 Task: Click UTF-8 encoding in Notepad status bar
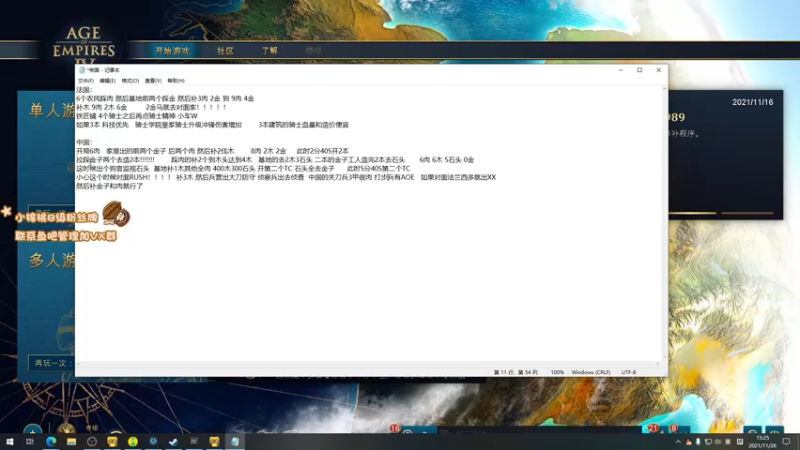pos(629,372)
